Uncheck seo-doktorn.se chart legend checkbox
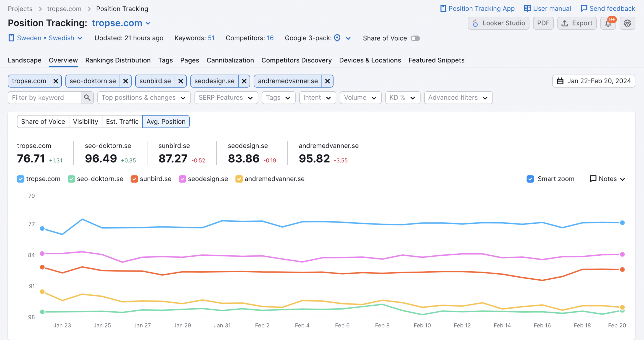Image resolution: width=644 pixels, height=340 pixels. (x=71, y=179)
